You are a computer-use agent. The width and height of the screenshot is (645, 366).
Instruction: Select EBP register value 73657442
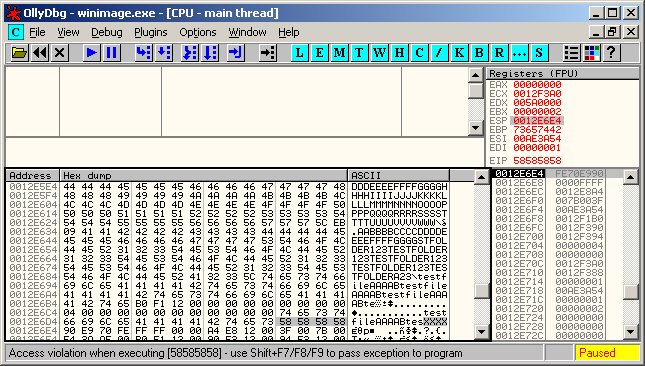pyautogui.click(x=537, y=130)
